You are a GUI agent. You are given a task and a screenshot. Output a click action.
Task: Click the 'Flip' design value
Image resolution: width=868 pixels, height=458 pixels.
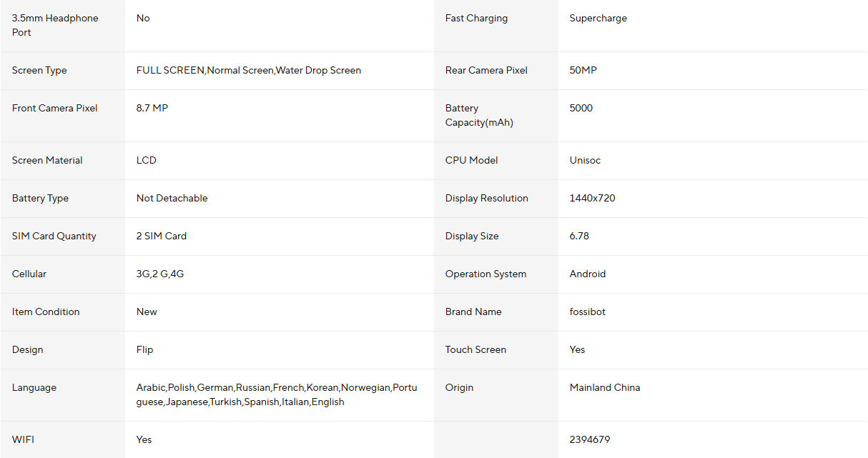(144, 349)
